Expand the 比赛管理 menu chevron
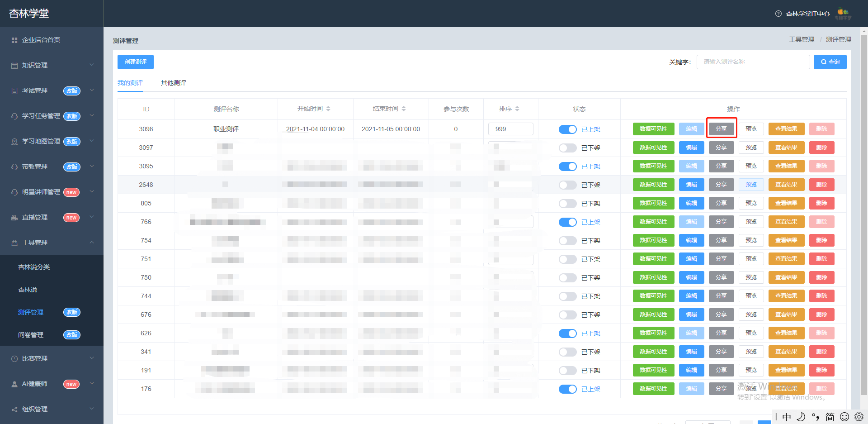This screenshot has width=868, height=424. coord(92,358)
